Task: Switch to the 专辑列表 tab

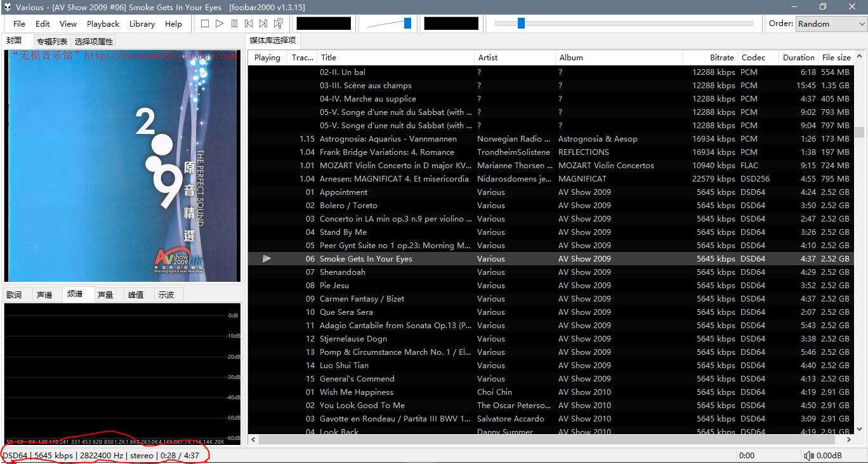Action: point(52,41)
